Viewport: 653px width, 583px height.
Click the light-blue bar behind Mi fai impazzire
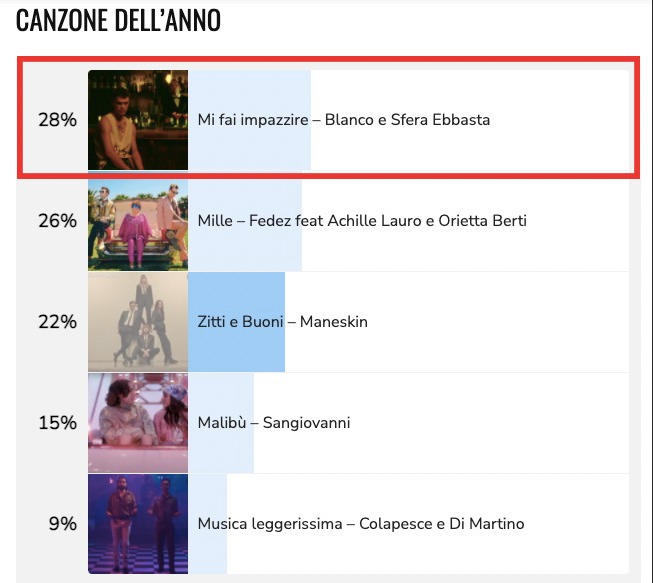tap(249, 120)
